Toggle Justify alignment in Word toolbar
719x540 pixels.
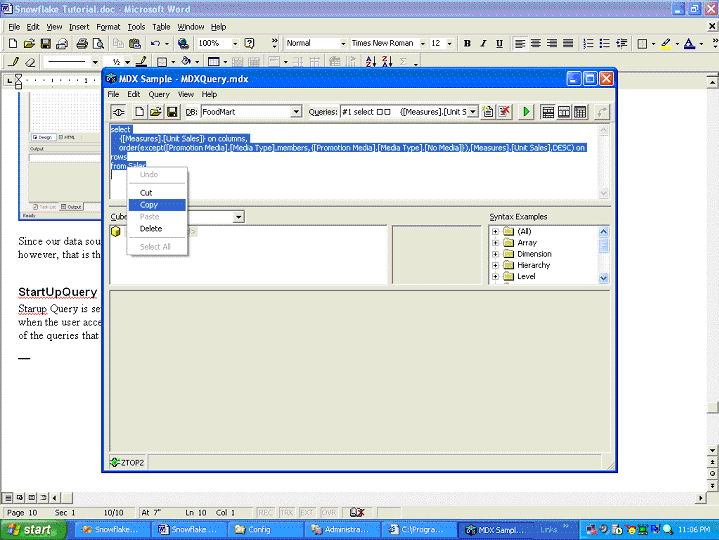coord(568,44)
